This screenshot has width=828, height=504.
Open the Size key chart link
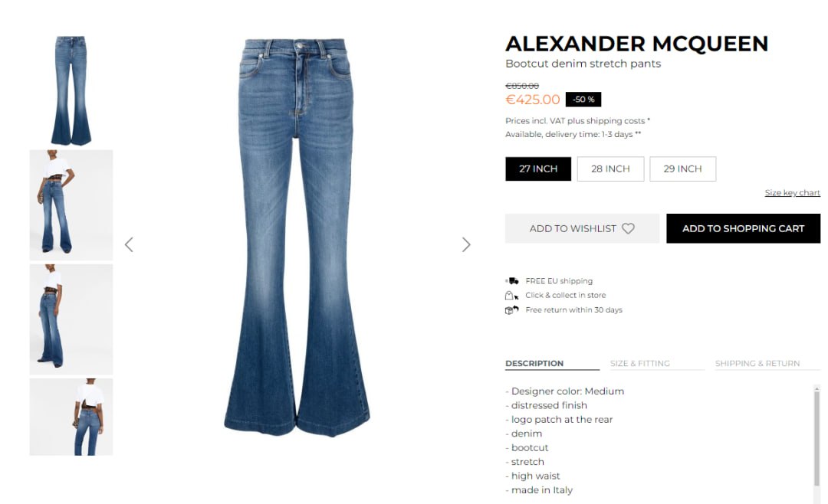(792, 192)
